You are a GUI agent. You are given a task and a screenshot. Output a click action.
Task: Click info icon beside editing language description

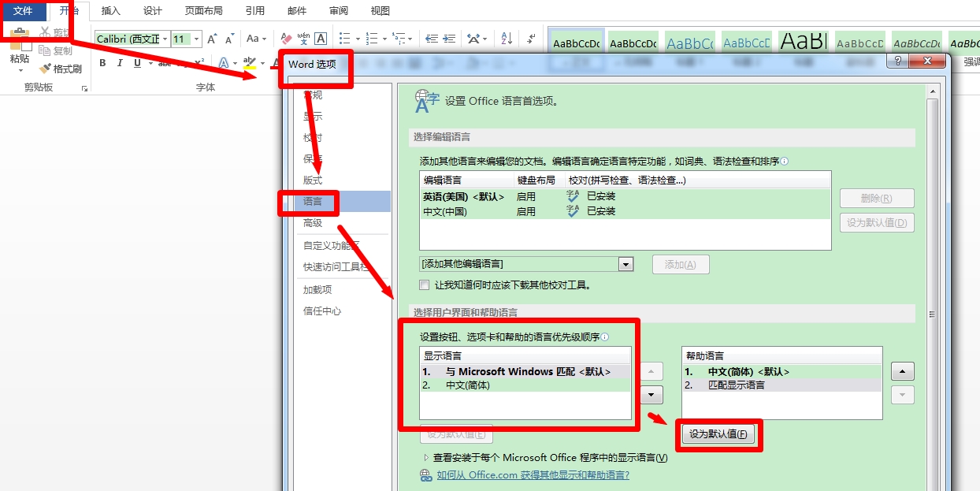coord(785,161)
